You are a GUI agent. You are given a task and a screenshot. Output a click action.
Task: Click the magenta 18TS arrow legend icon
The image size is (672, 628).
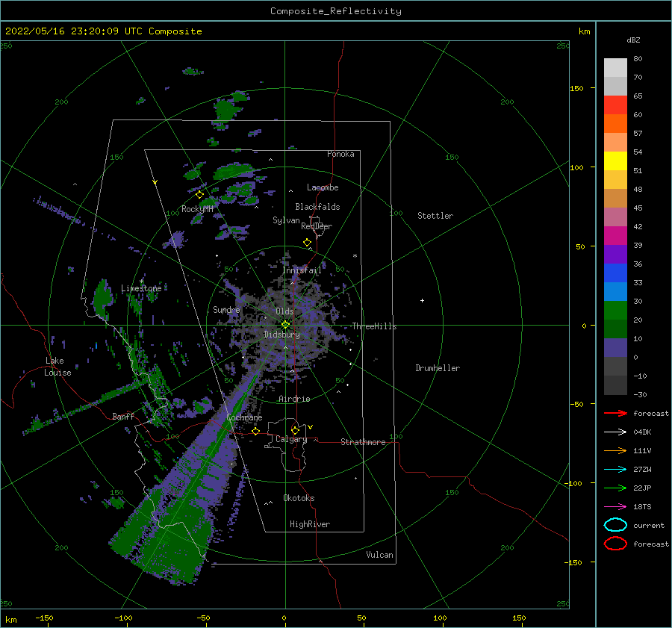[x=615, y=507]
